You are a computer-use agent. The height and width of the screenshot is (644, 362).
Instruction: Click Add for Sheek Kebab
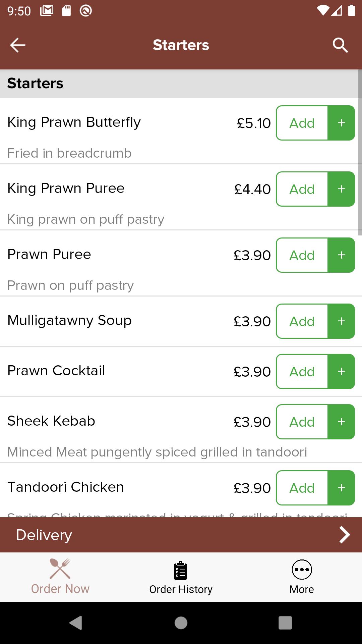(x=302, y=422)
